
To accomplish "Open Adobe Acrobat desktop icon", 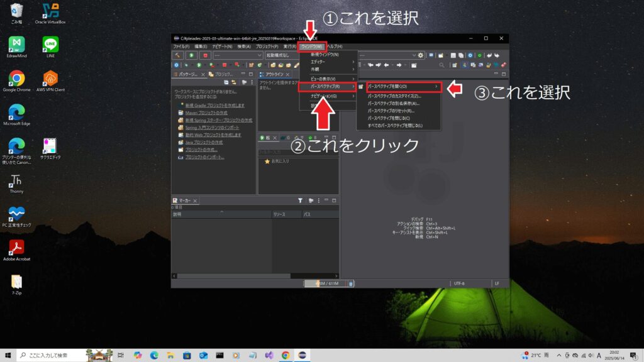I will (16, 250).
